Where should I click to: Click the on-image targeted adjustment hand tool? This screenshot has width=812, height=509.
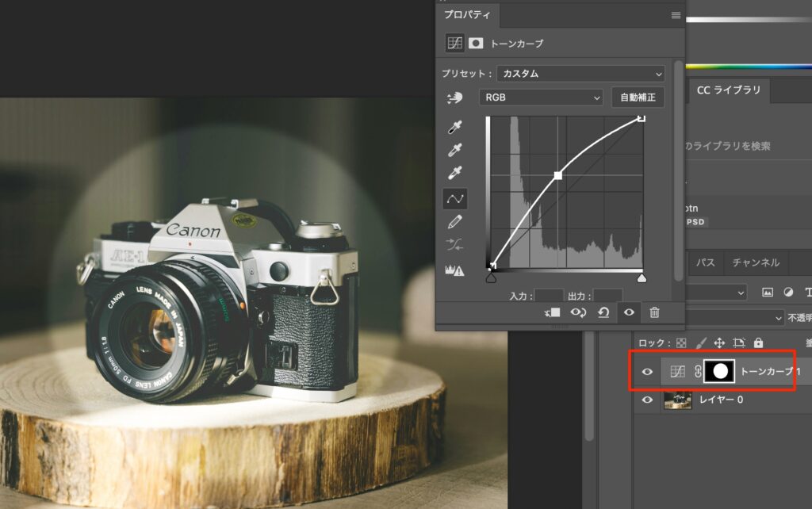(454, 98)
